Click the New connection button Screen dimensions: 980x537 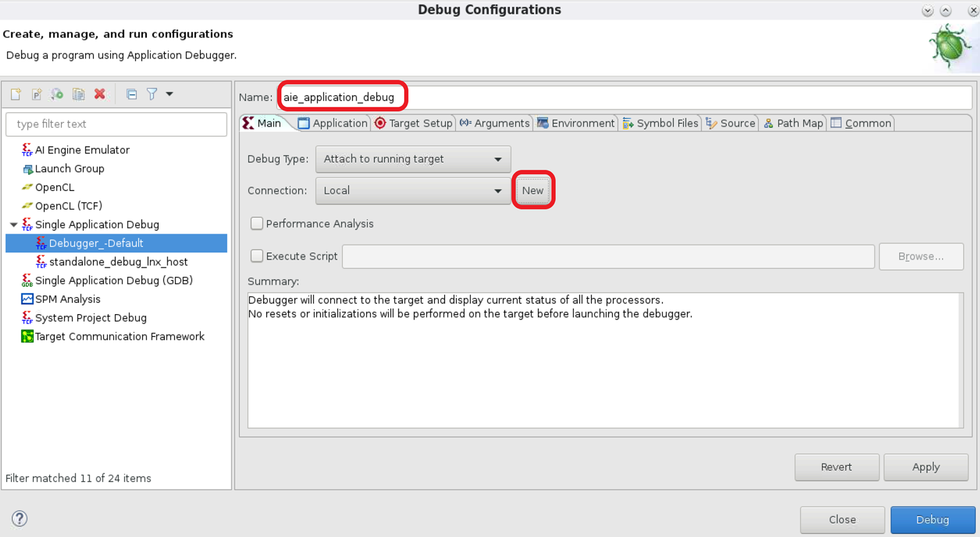(533, 190)
